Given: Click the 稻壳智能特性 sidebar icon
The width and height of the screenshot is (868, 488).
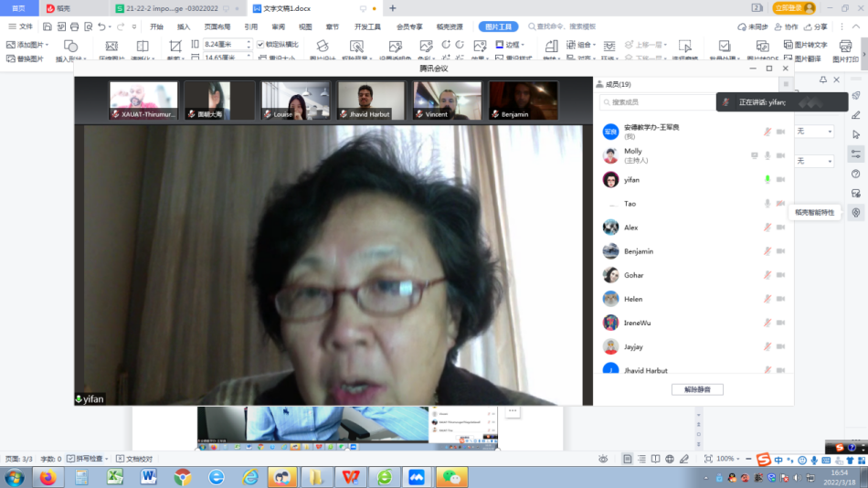Looking at the screenshot, I should [856, 212].
